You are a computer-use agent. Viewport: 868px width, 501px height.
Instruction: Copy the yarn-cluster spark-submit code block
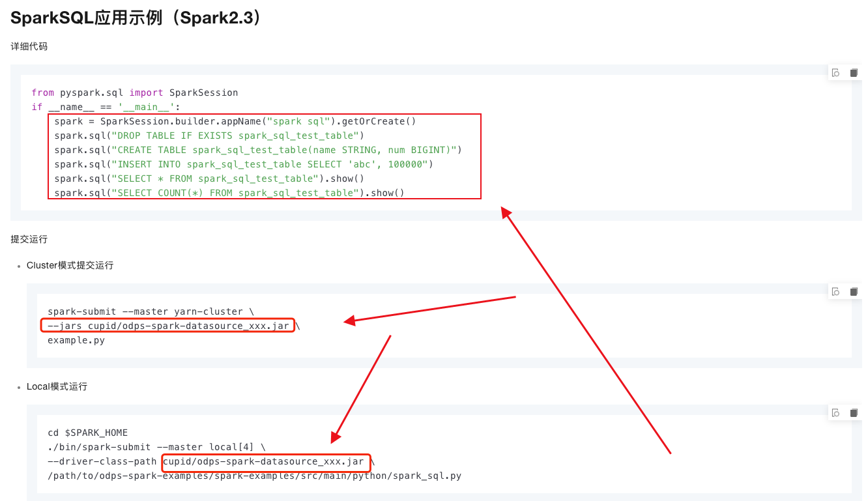[x=854, y=292]
